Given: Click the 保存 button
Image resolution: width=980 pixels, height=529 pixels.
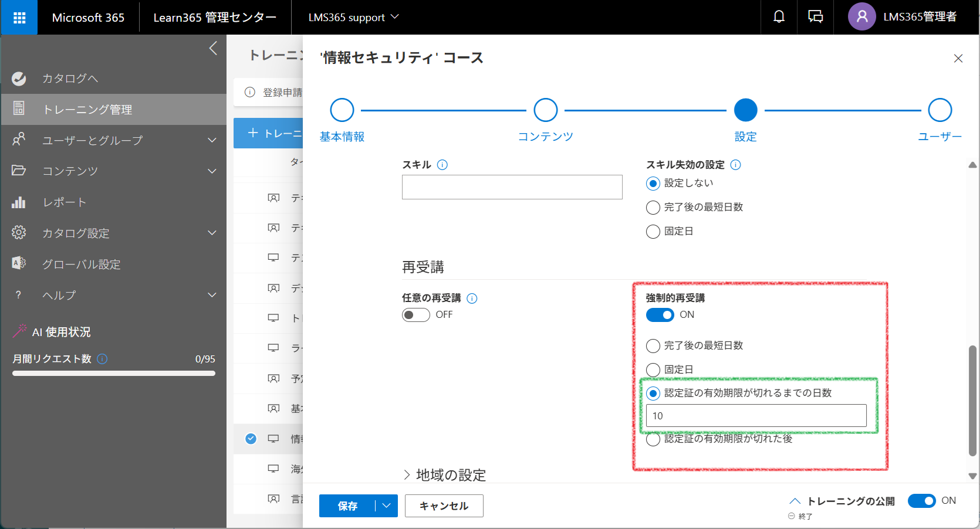Looking at the screenshot, I should (x=347, y=506).
